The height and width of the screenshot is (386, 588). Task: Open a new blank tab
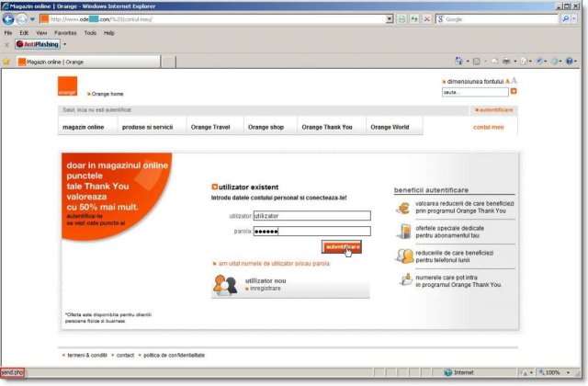168,62
